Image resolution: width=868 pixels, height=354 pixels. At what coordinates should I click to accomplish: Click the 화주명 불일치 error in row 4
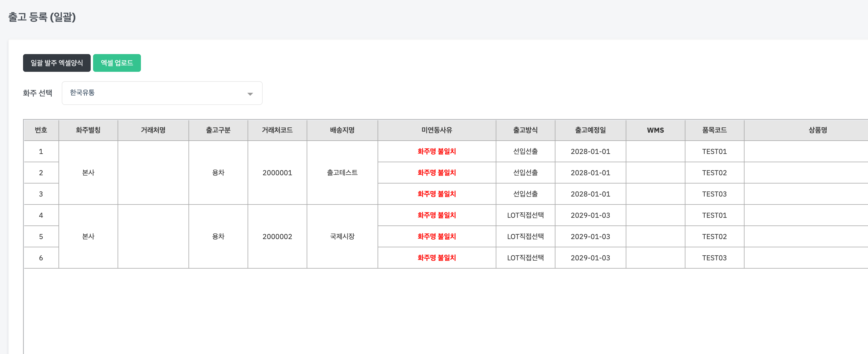(436, 215)
